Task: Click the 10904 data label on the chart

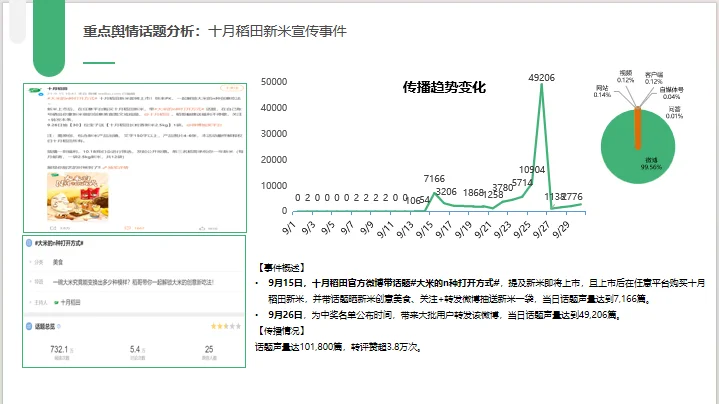Action: click(532, 170)
